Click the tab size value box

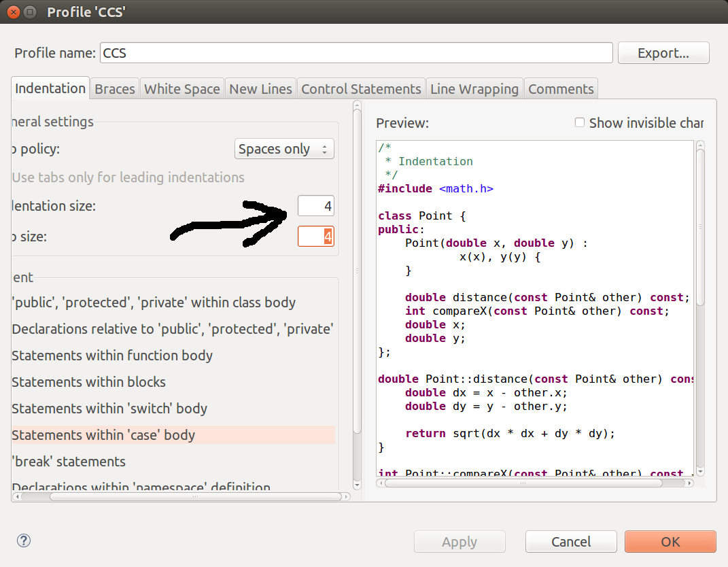[x=315, y=237]
